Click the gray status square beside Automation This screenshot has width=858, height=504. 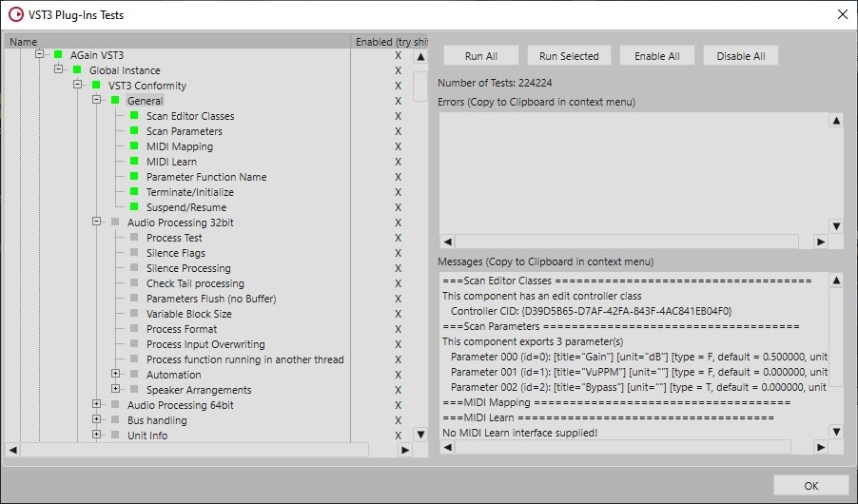pyautogui.click(x=134, y=374)
